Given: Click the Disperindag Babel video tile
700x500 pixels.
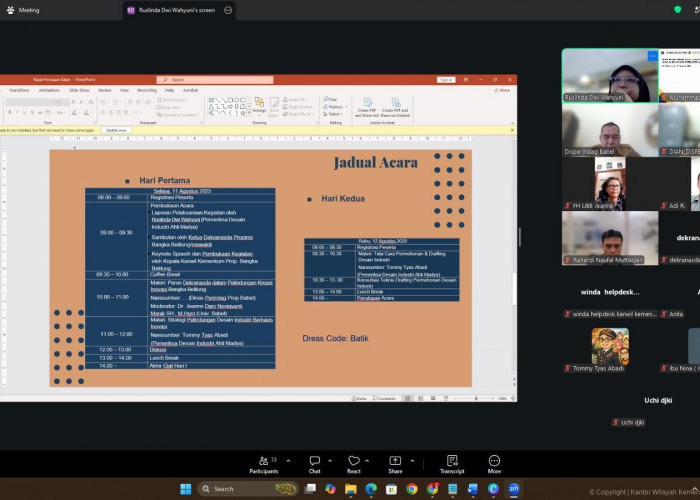Looking at the screenshot, I should pyautogui.click(x=610, y=130).
